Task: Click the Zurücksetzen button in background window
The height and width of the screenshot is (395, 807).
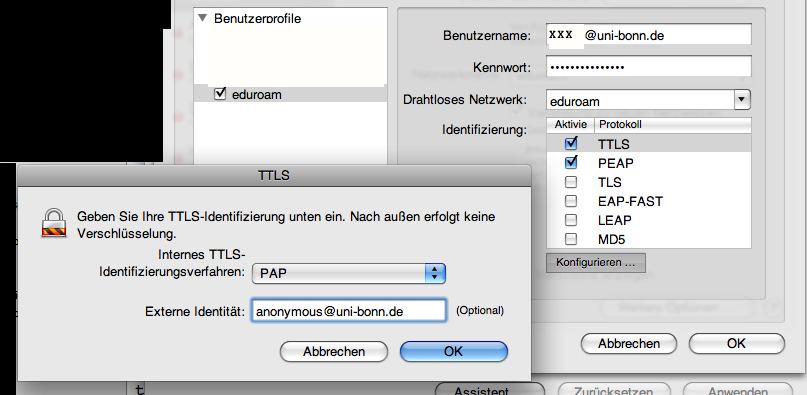Action: (x=614, y=390)
